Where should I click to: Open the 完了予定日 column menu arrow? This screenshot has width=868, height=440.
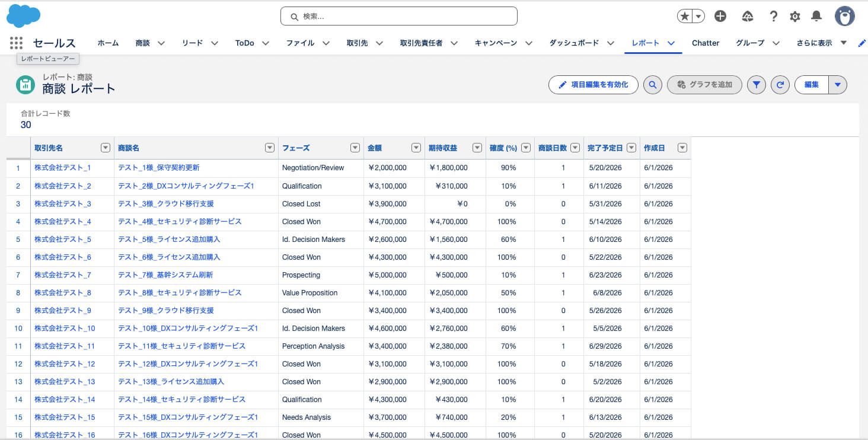pos(631,148)
